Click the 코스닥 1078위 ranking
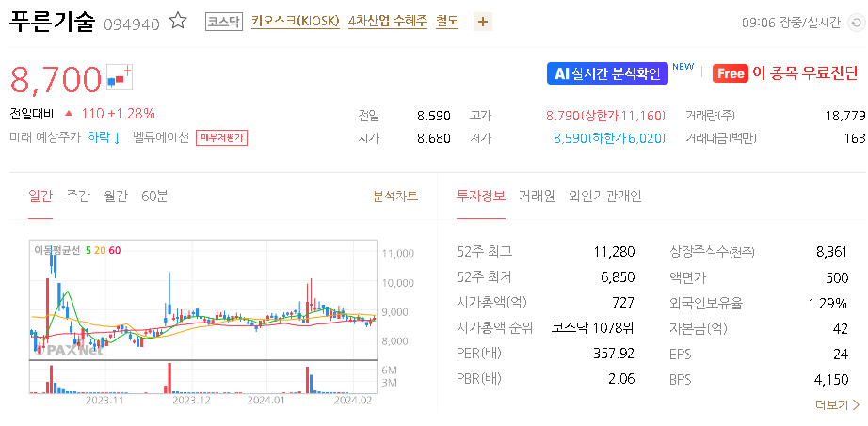 593,328
